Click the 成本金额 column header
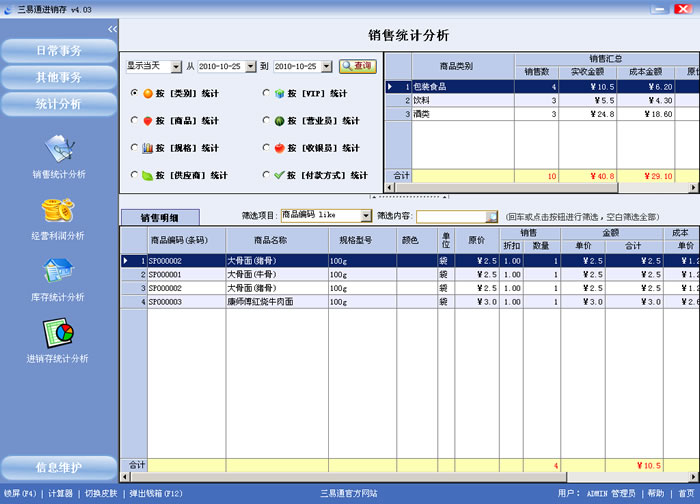The height and width of the screenshot is (504, 700). coord(646,72)
